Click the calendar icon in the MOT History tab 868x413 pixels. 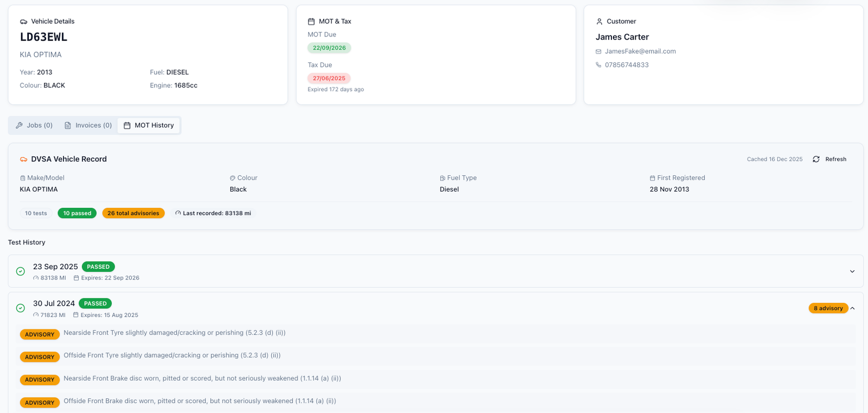127,125
